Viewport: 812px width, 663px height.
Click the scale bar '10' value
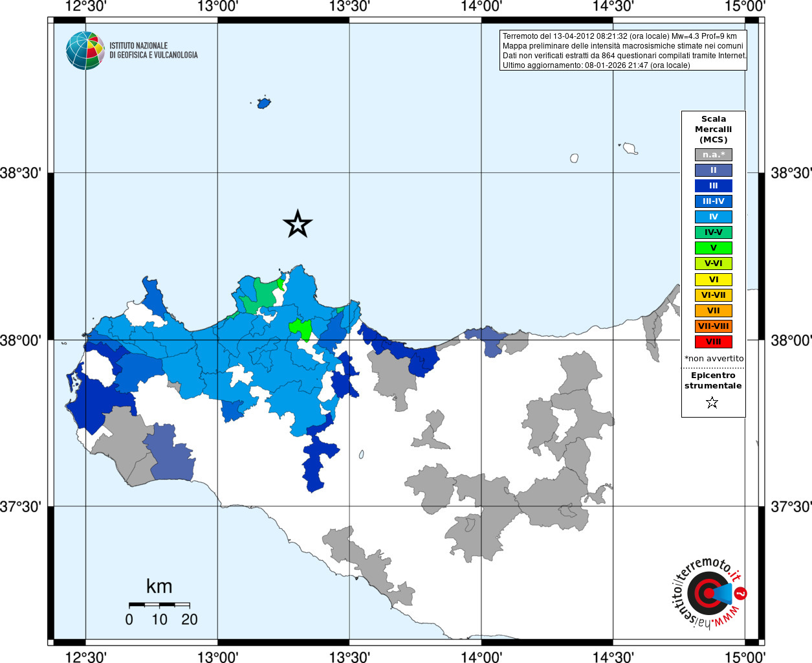click(159, 620)
